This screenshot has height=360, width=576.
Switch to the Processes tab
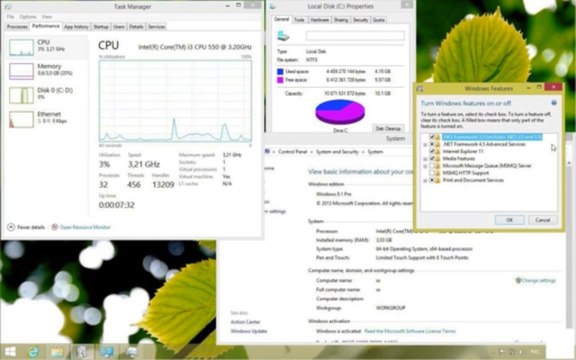(x=17, y=27)
